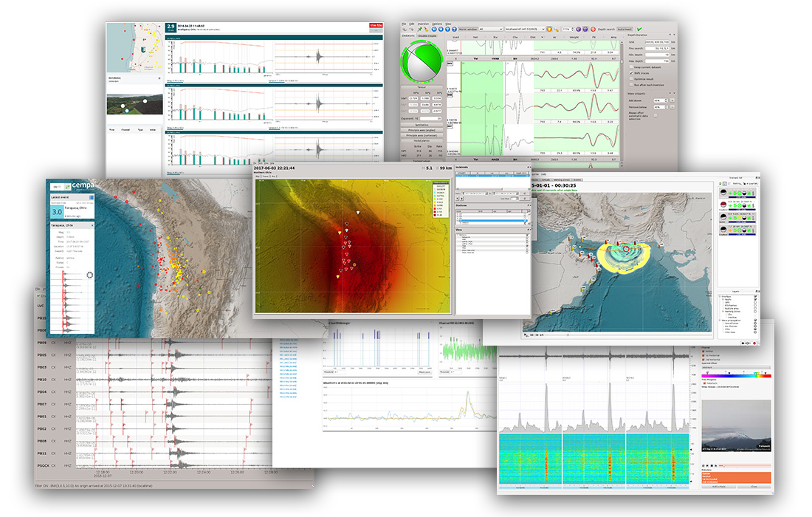Move the tsunami simulation time slider handle
The image size is (812, 517).
pyautogui.click(x=568, y=335)
